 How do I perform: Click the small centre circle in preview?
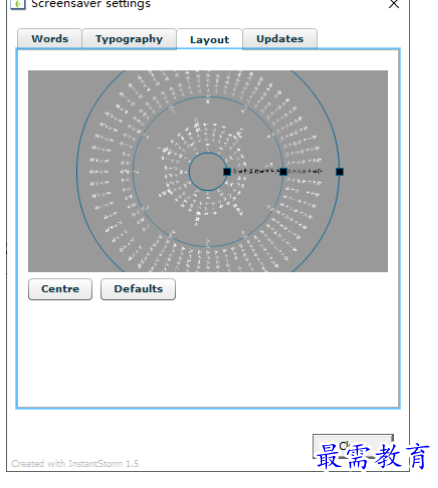click(207, 172)
